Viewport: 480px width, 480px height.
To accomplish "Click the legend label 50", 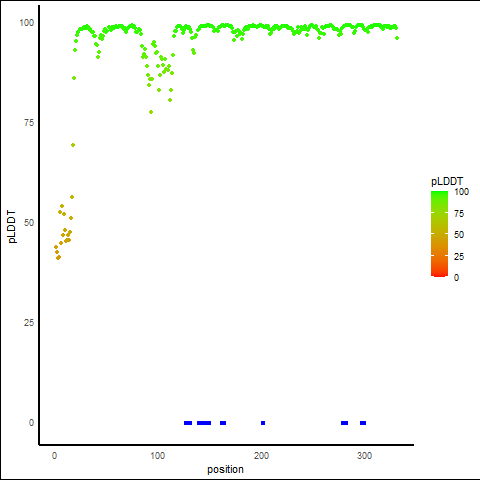I will pyautogui.click(x=459, y=235).
